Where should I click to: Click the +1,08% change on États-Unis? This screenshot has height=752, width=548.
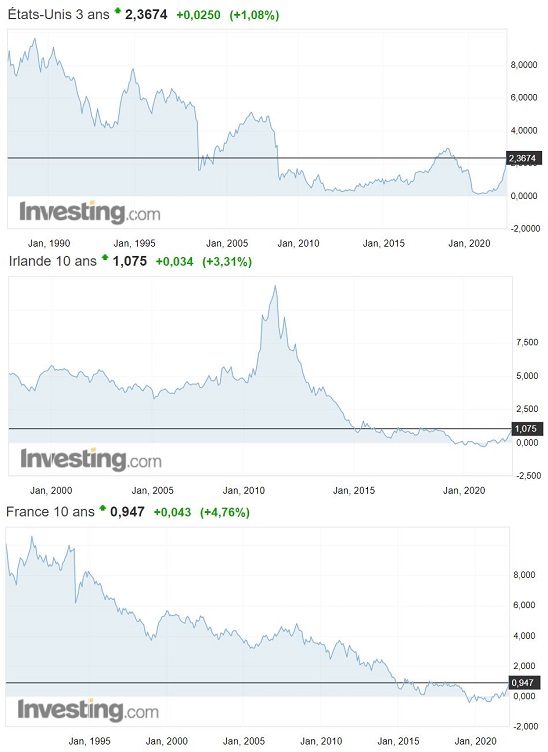pyautogui.click(x=254, y=15)
